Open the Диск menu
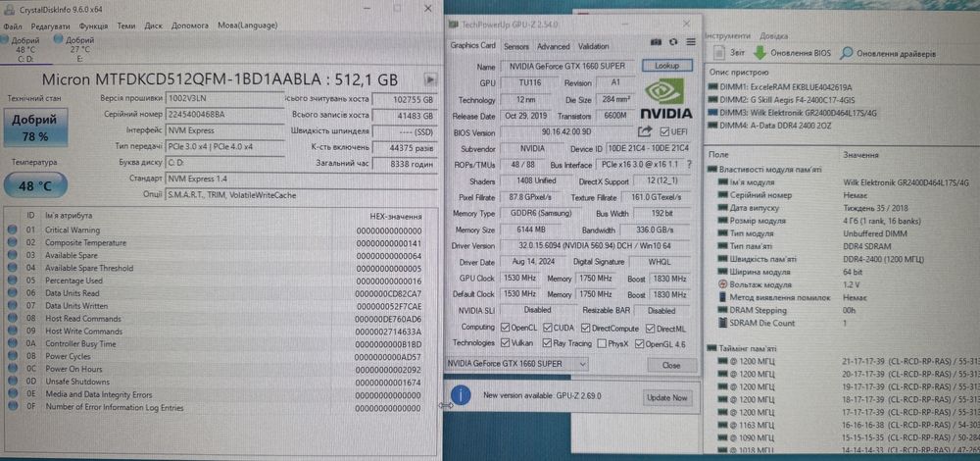This screenshot has width=980, height=461. [153, 26]
